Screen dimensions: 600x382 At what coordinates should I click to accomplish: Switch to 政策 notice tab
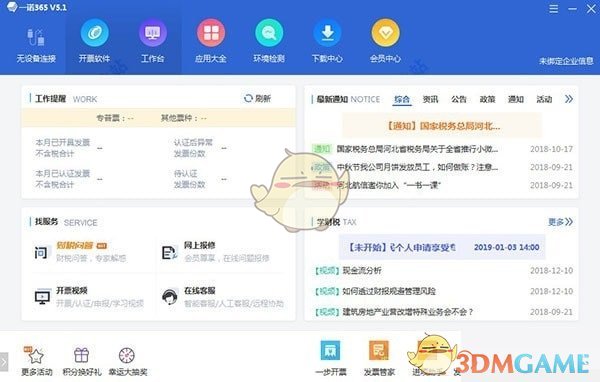pos(487,99)
